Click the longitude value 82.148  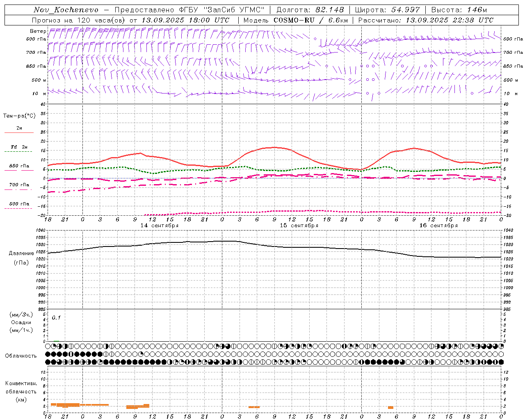click(330, 10)
